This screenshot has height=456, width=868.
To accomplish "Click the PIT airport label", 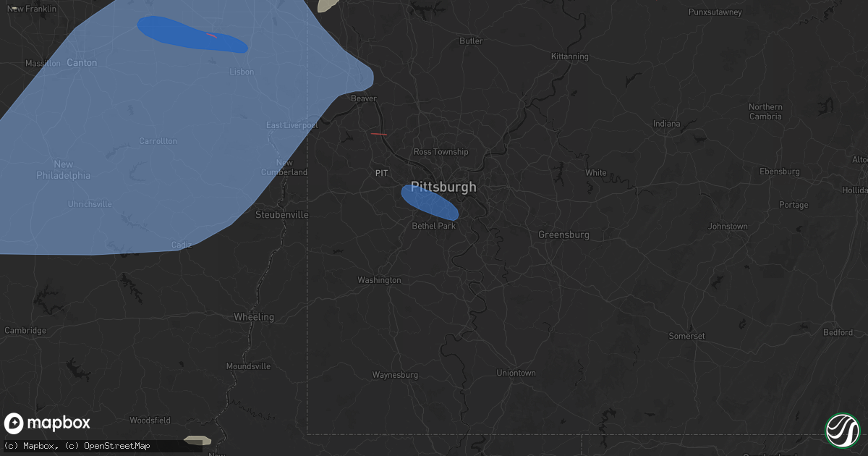I will (382, 173).
